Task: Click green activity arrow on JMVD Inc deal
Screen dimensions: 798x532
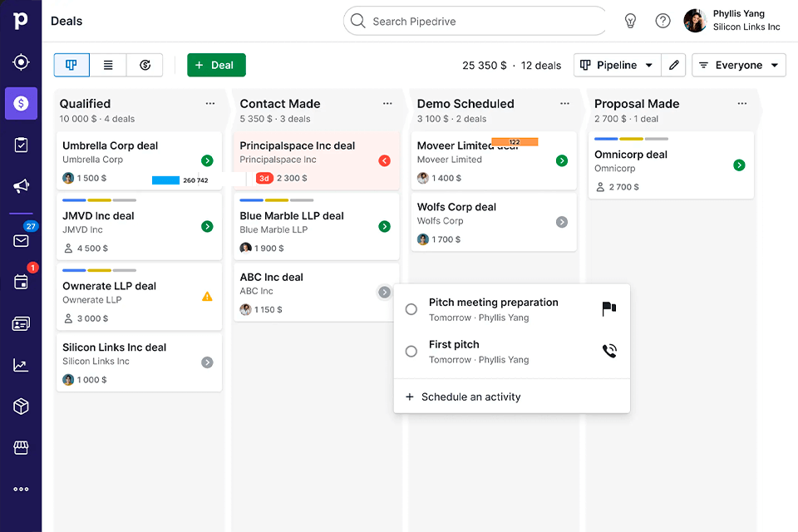Action: pyautogui.click(x=207, y=227)
